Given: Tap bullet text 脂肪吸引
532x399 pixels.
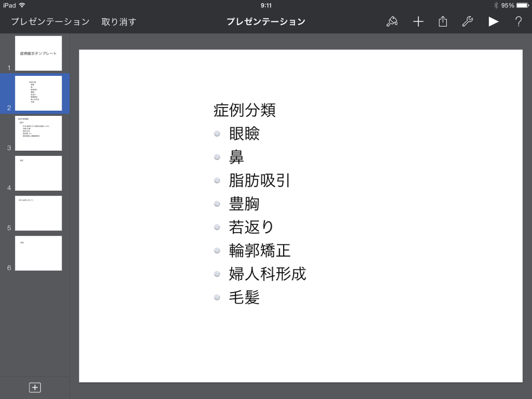Looking at the screenshot, I should pos(259,180).
